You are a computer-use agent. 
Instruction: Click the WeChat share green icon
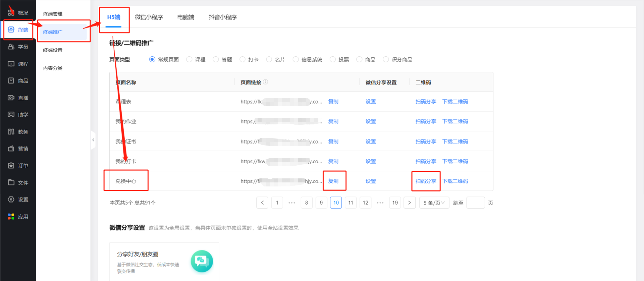pyautogui.click(x=202, y=261)
